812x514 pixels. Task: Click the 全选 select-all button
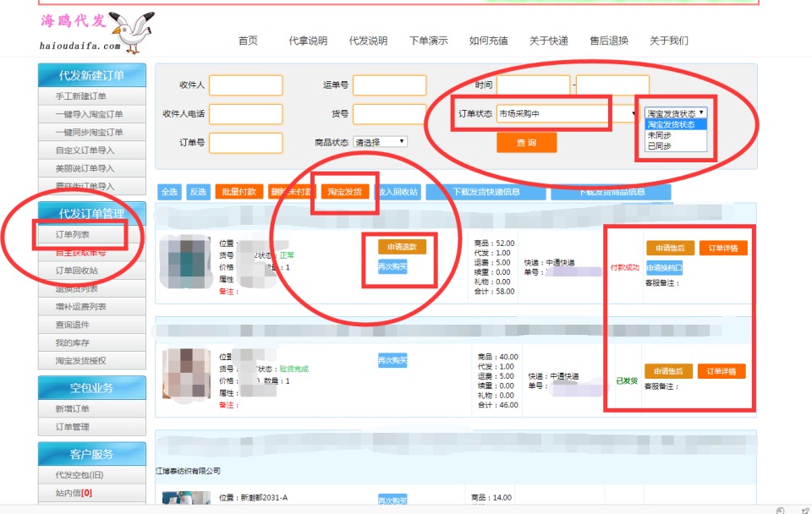click(x=170, y=192)
